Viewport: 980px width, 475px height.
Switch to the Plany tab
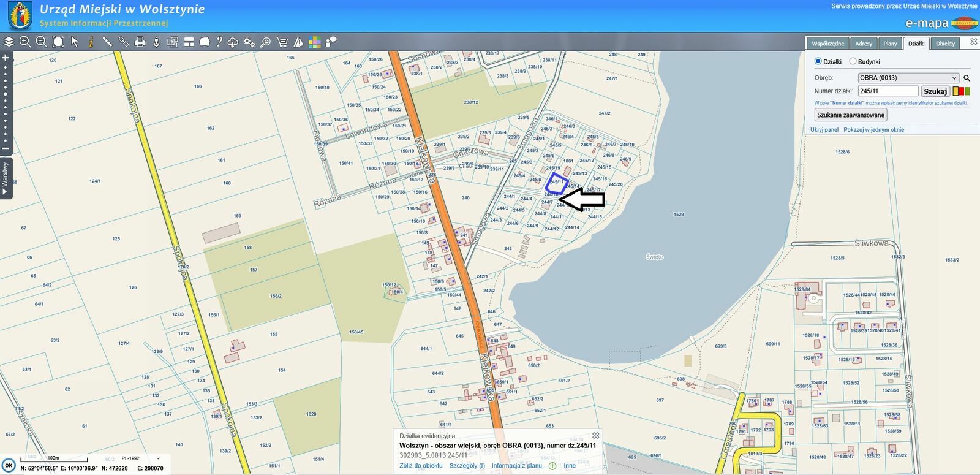point(890,44)
